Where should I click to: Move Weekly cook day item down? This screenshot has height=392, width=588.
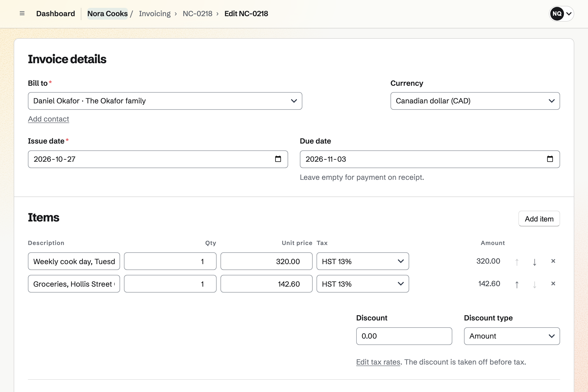click(x=535, y=262)
